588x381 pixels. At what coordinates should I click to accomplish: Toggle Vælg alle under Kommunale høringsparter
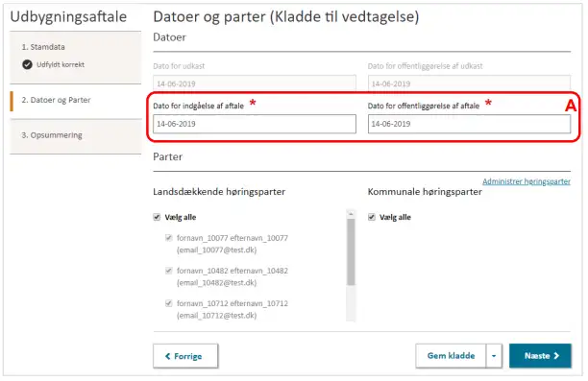[x=372, y=217]
